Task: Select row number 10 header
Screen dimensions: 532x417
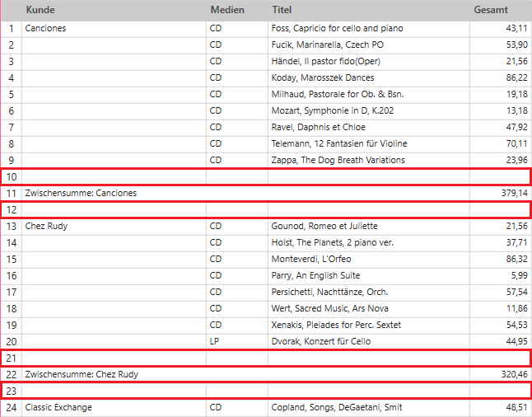Action: point(12,176)
